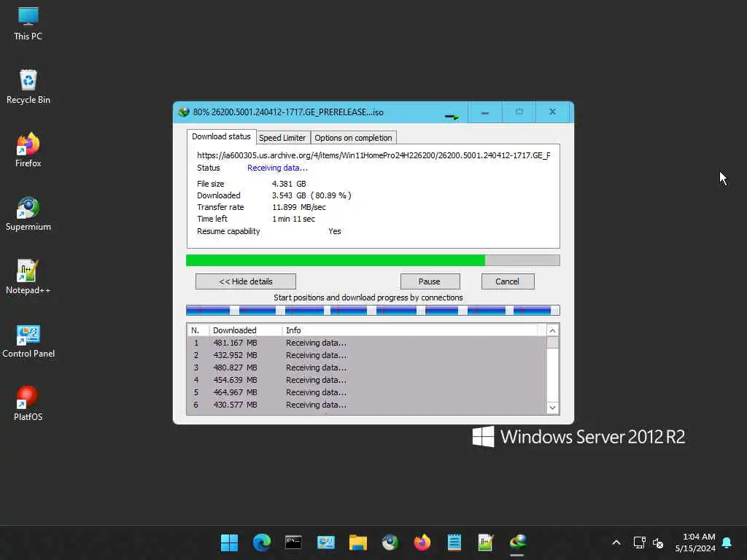
Task: Show hidden tray icons chevron
Action: pos(616,542)
